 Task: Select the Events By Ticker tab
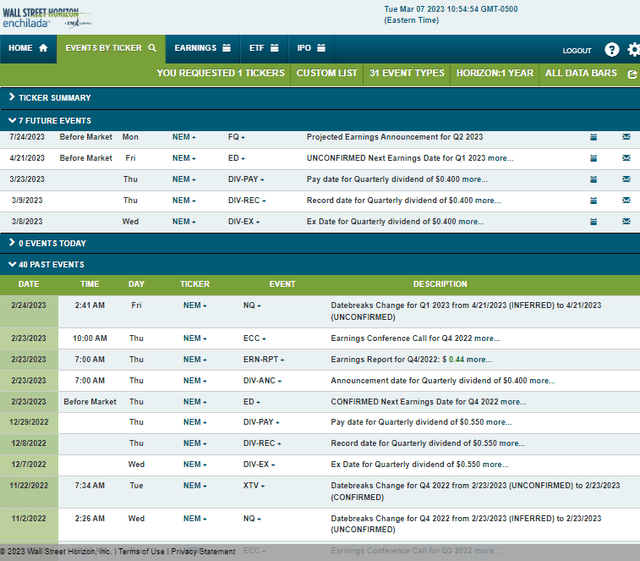pos(111,49)
